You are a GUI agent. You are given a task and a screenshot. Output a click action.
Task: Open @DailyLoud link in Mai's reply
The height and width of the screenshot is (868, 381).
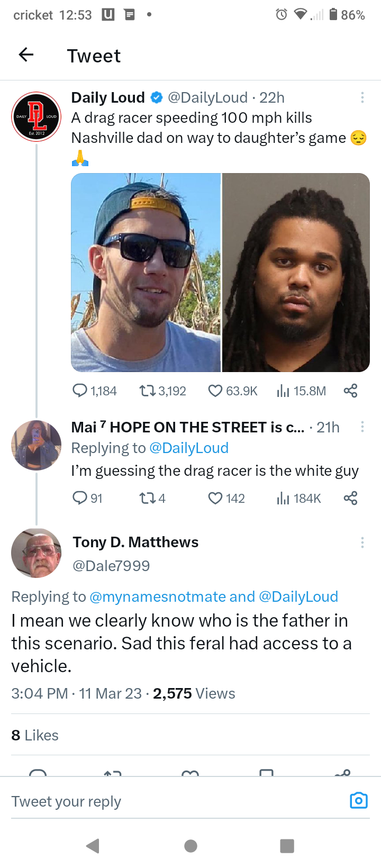pyautogui.click(x=189, y=448)
